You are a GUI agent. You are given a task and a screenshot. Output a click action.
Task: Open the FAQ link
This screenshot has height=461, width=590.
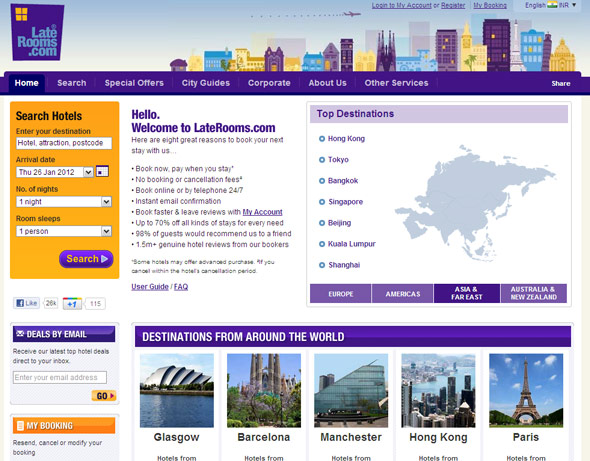coord(181,287)
